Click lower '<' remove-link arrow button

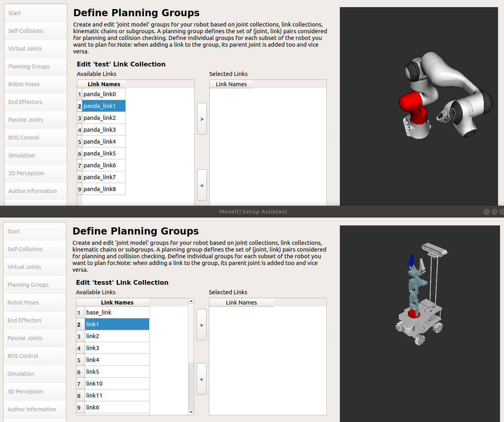[201, 379]
